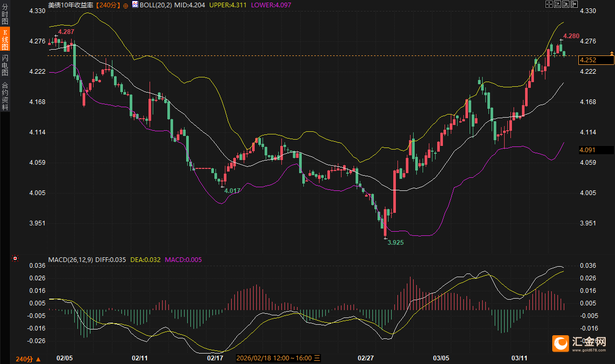Click the orange circle-plus icon beside 240分
The image size is (615, 364).
(x=126, y=5)
